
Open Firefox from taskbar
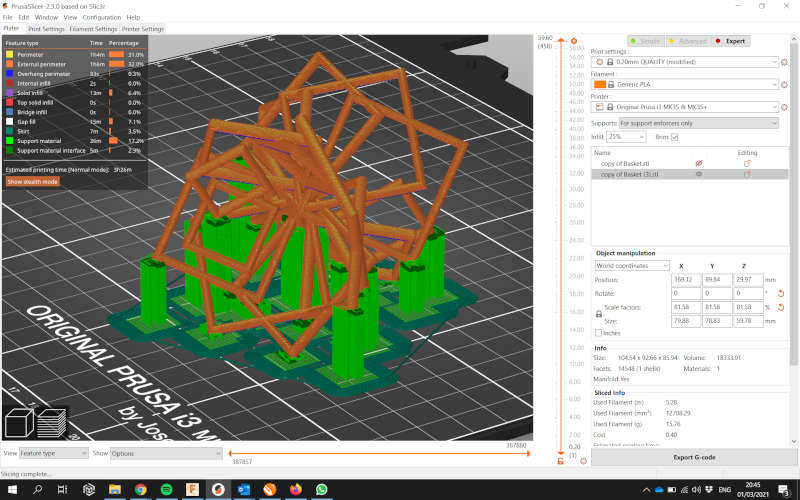click(x=295, y=489)
